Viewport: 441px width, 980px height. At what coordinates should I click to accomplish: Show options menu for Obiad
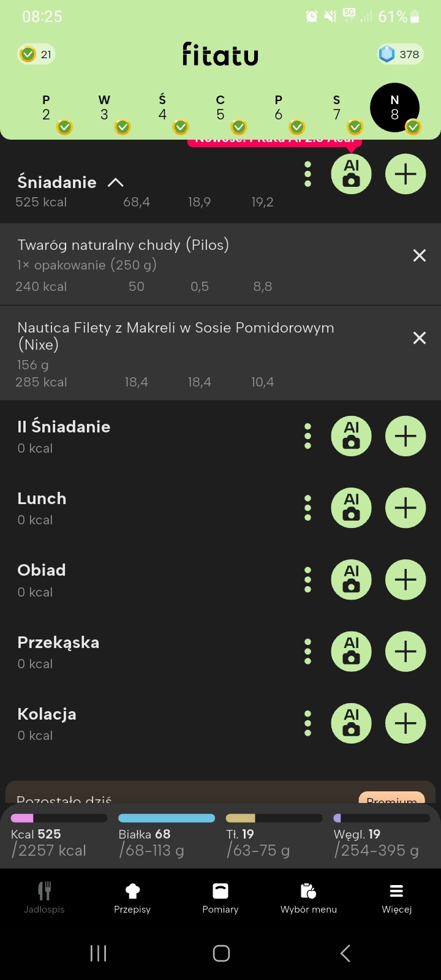(x=307, y=579)
